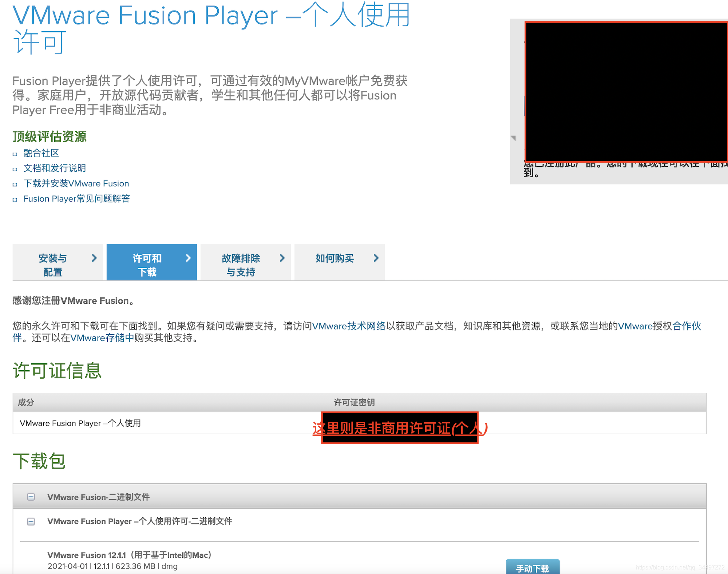Switch to the 安装与配置 tab
The width and height of the screenshot is (728, 574).
(x=53, y=265)
